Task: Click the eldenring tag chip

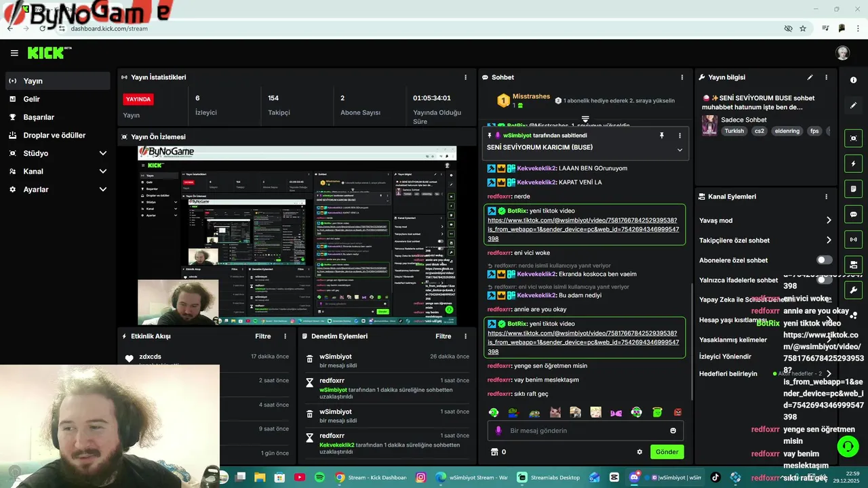Action: (x=787, y=131)
